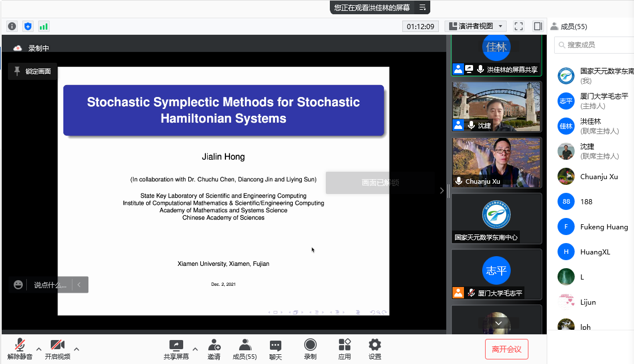
Task: Open the blue security shield icon
Action: (x=28, y=26)
